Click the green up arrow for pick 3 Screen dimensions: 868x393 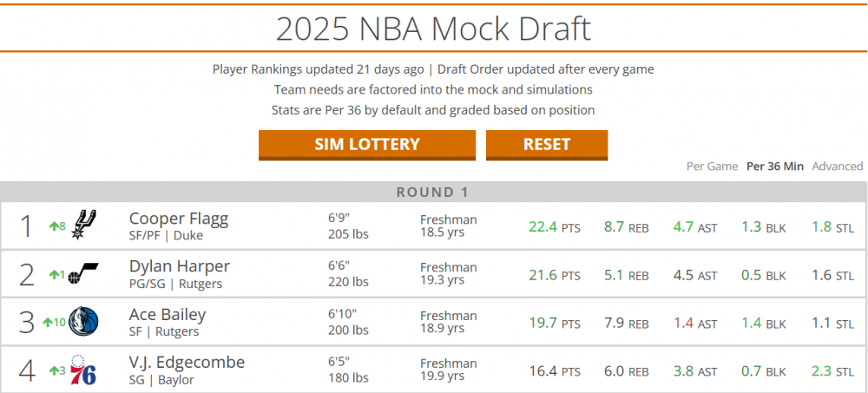coord(47,323)
